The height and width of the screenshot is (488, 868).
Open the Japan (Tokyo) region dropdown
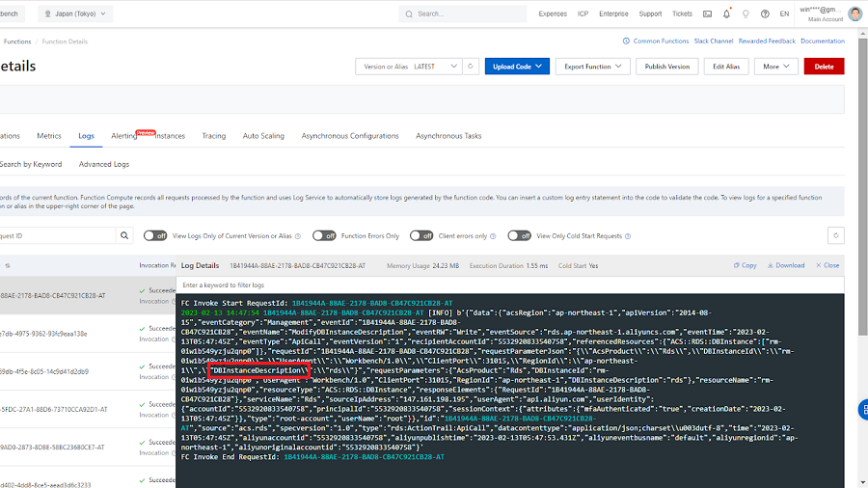pyautogui.click(x=75, y=14)
